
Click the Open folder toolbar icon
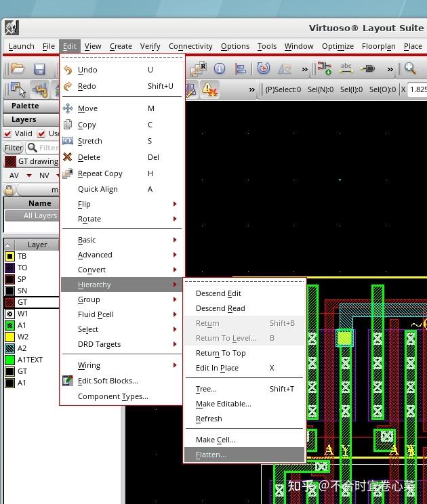18,69
